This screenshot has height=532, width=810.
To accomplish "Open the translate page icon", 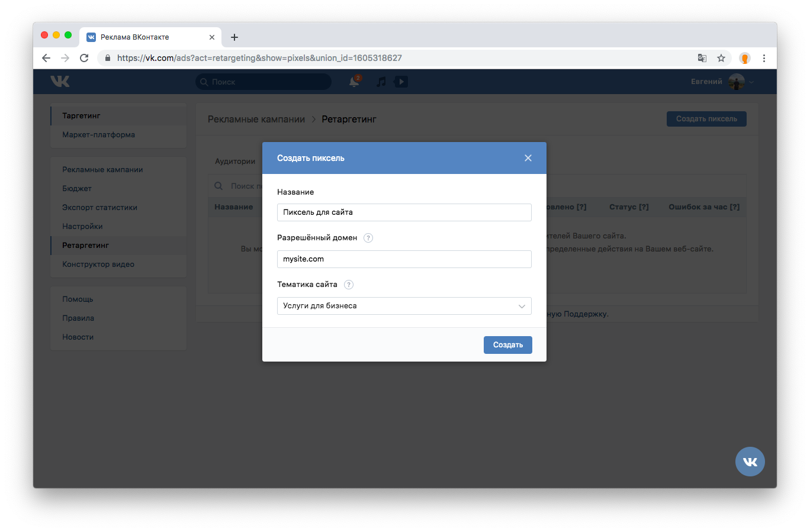I will coord(702,58).
